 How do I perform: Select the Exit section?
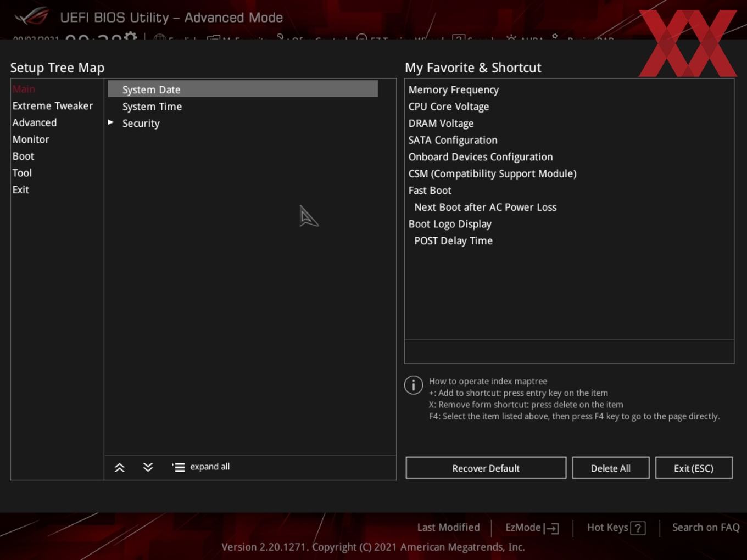pyautogui.click(x=21, y=189)
